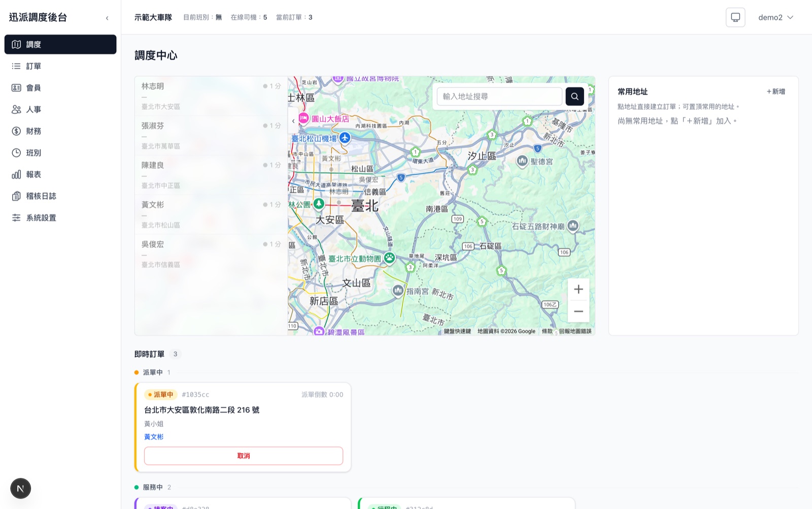Select driver 張淑芬 in list

pos(211,136)
